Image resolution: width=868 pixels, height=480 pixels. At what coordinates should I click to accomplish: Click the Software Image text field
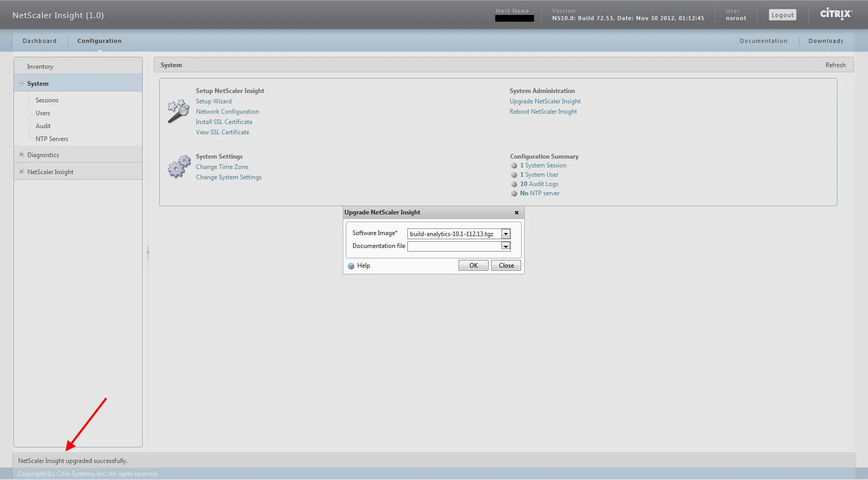454,234
